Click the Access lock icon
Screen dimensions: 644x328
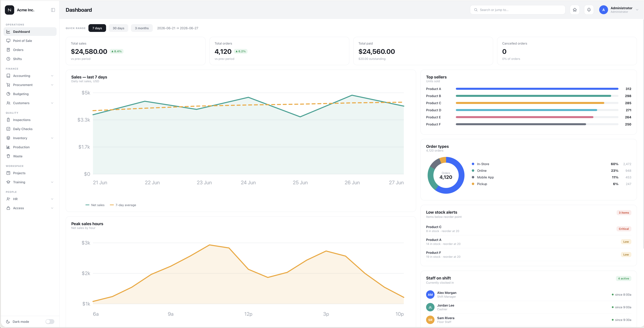(x=8, y=208)
